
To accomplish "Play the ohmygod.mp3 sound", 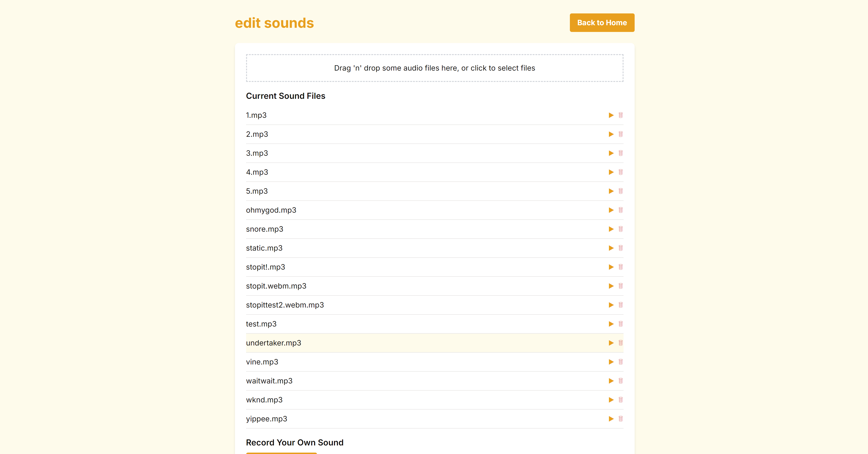I will tap(611, 210).
